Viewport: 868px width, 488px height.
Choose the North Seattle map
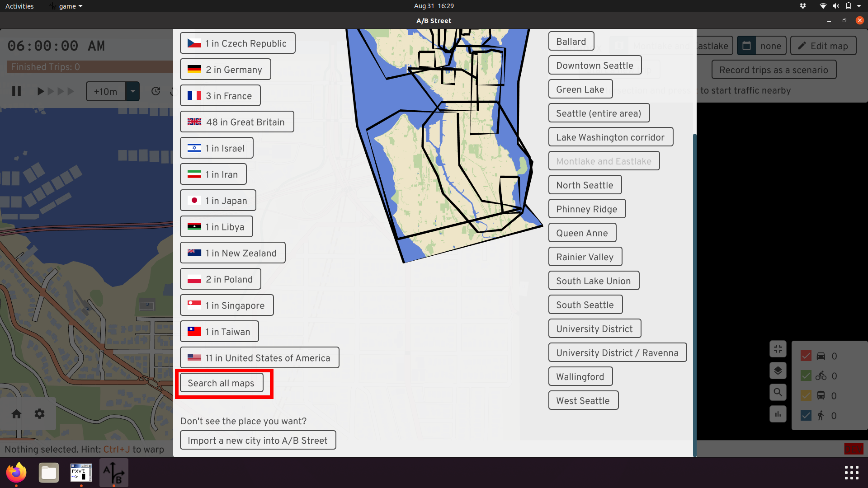point(585,185)
